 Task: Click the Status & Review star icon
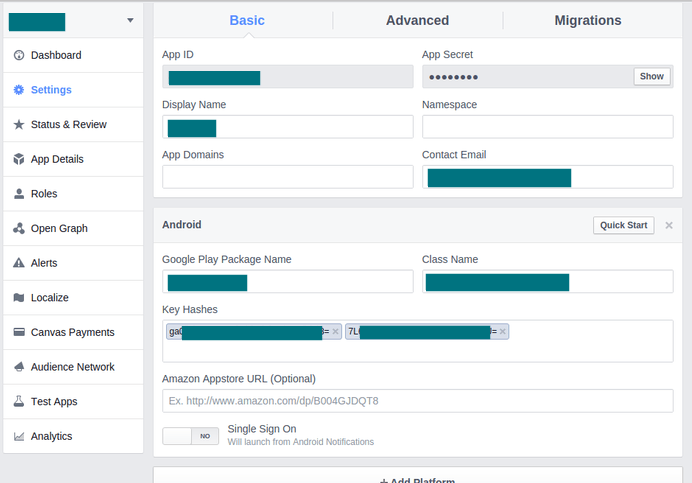(x=19, y=125)
